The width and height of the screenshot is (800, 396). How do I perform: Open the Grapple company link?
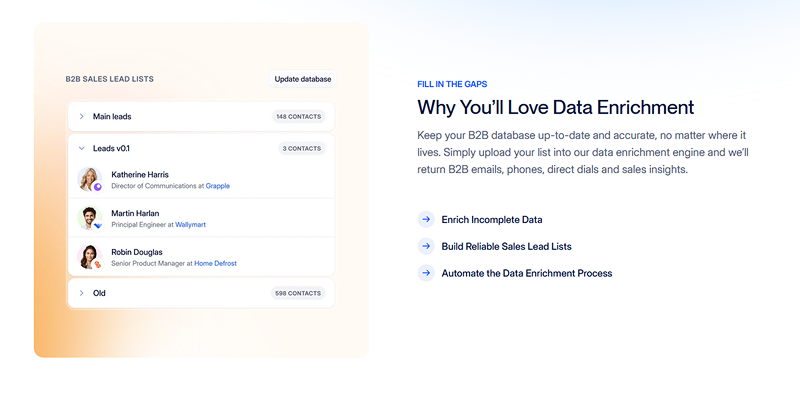(x=218, y=186)
